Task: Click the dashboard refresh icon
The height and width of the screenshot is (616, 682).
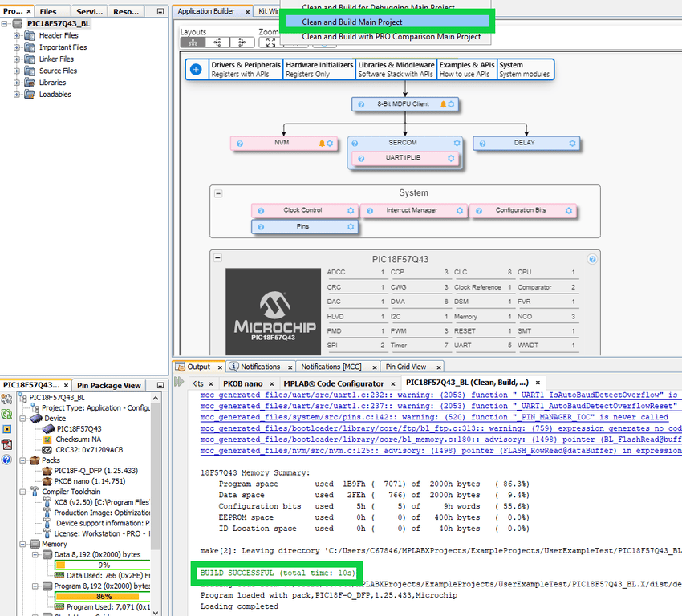Action: (7, 414)
